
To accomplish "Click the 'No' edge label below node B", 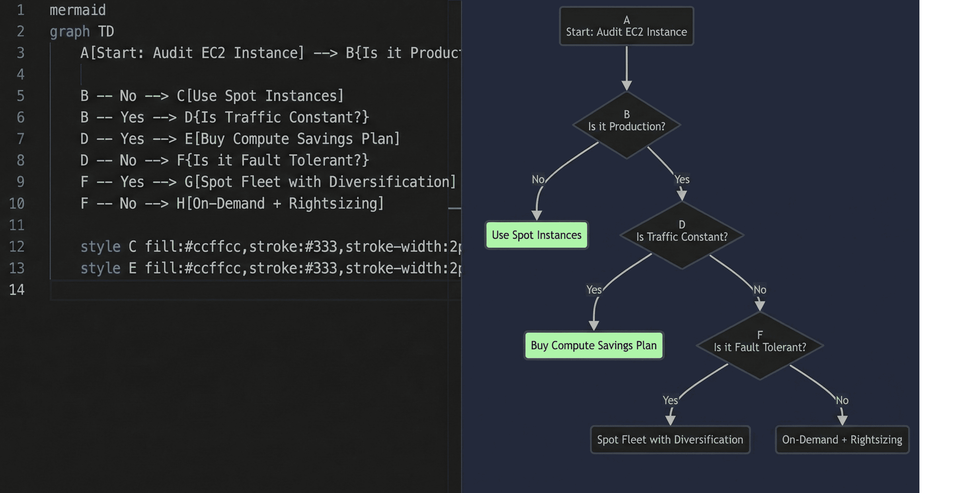I will click(x=538, y=179).
